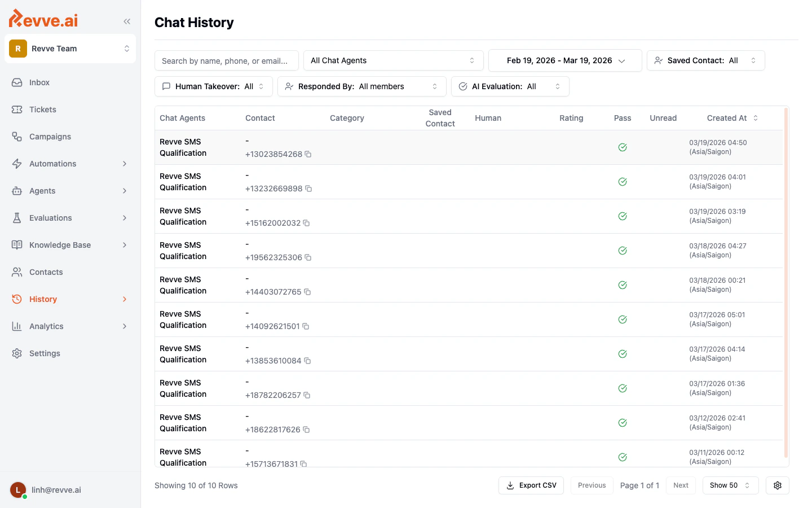Screen dimensions: 812x508
Task: Open the Saved Contact filter dropdown
Action: [x=705, y=60]
